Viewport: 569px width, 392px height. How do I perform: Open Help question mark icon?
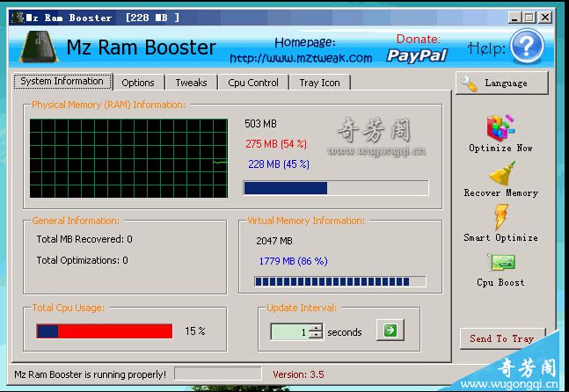[x=527, y=47]
